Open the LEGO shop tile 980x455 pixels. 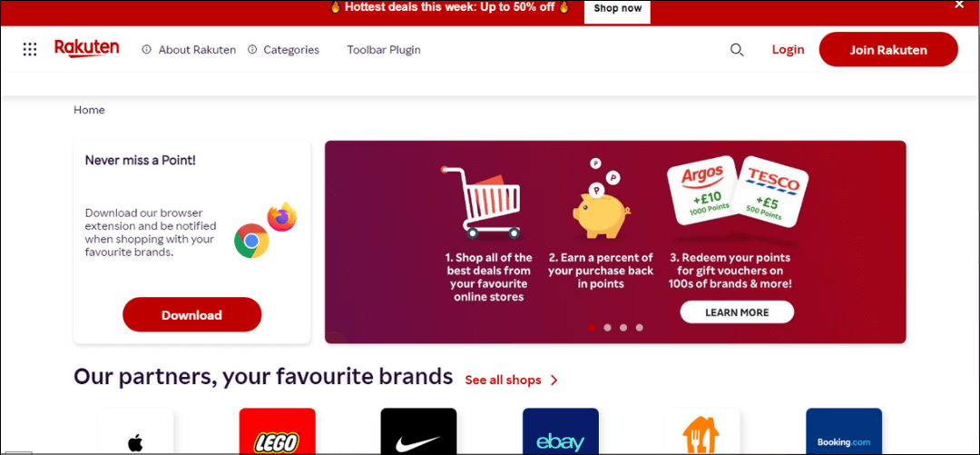tap(278, 431)
